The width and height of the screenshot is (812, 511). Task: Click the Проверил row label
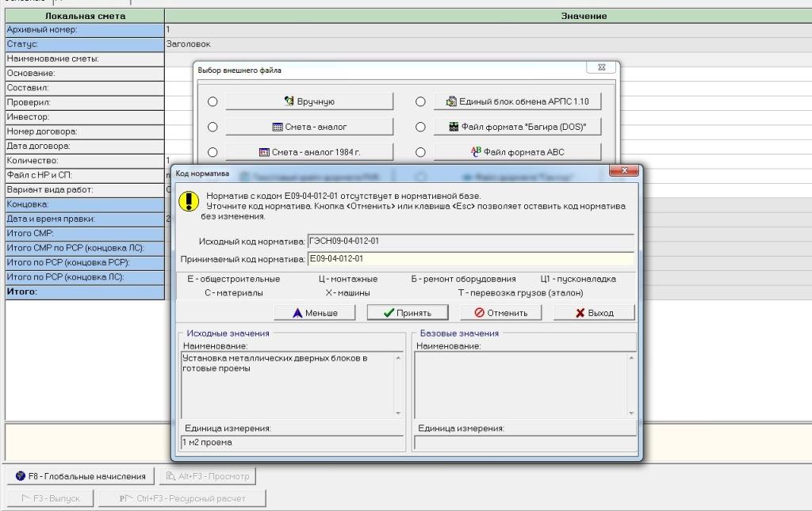click(x=85, y=102)
